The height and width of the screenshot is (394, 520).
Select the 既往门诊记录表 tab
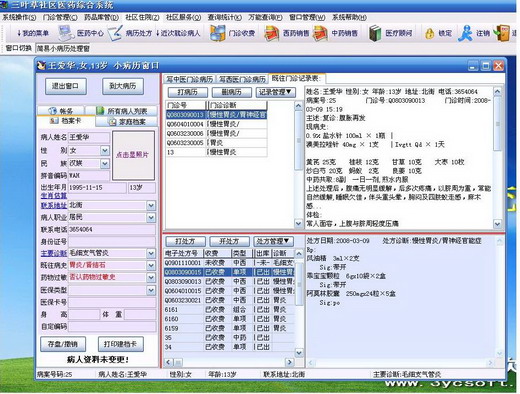(296, 78)
